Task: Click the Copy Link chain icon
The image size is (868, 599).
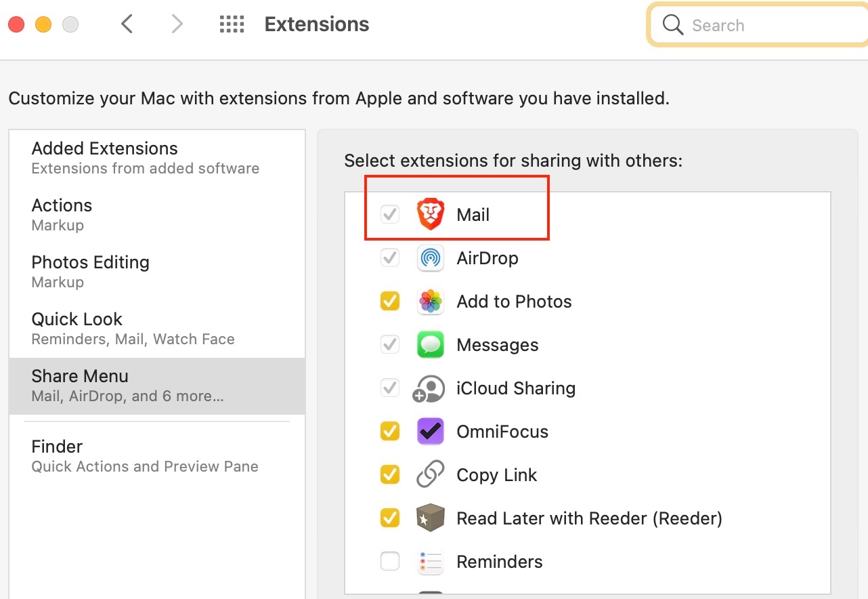Action: click(x=430, y=475)
